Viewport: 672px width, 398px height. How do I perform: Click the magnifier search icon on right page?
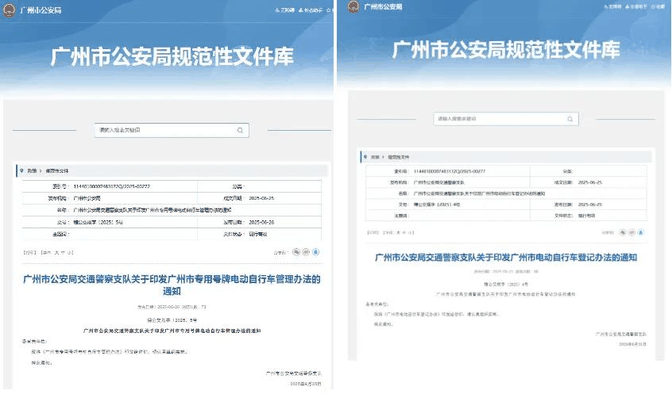tap(570, 119)
